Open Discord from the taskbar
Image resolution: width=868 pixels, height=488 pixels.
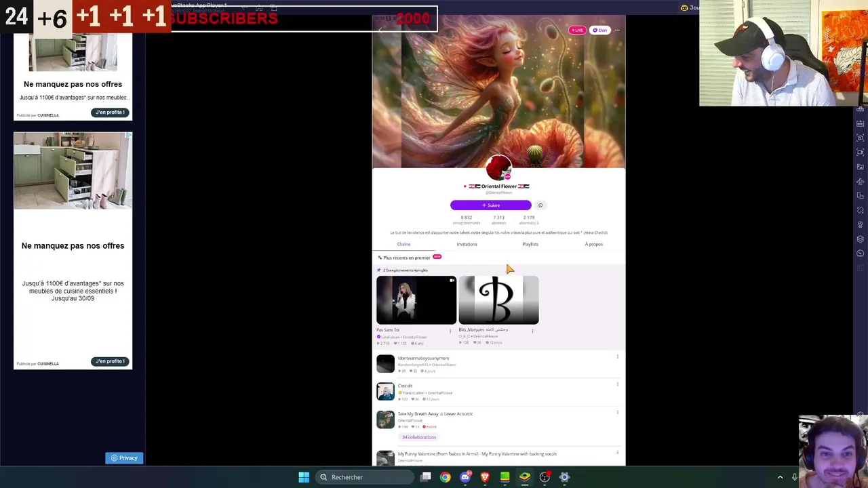click(465, 477)
